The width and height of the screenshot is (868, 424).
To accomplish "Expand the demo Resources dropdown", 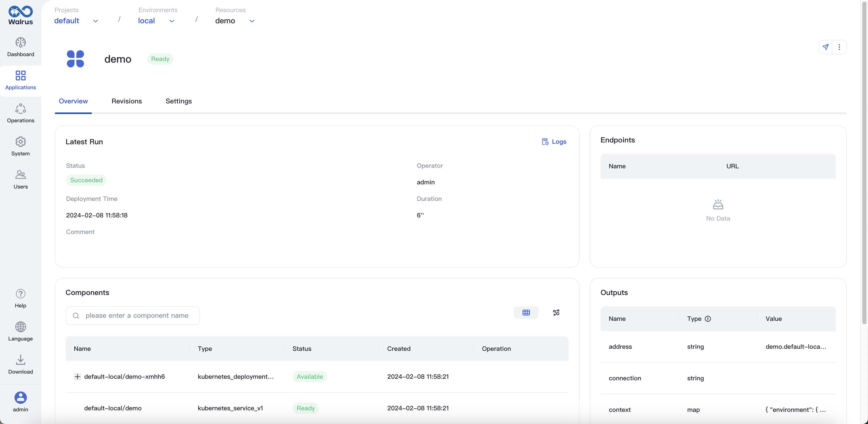I will tap(251, 20).
